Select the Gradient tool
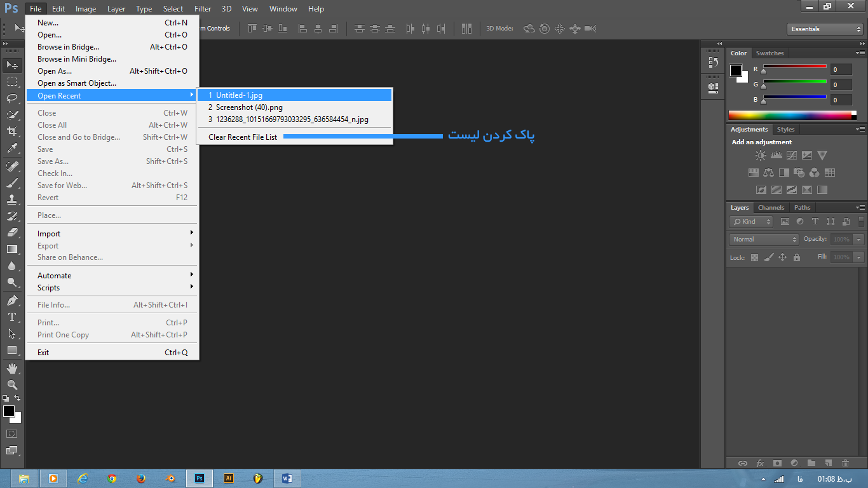Viewport: 868px width, 488px height. pos(12,249)
